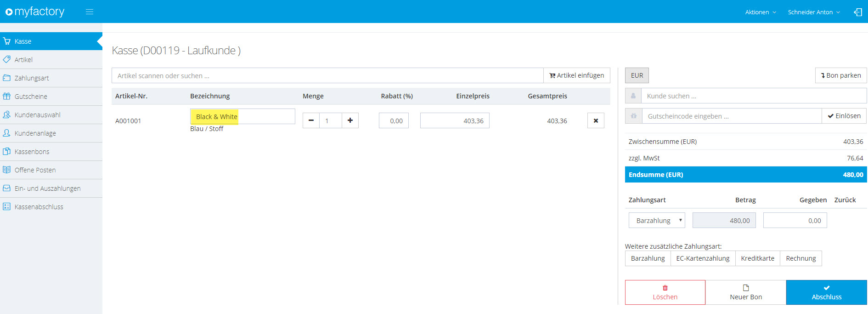Click the Kassenabschluss calculator icon
This screenshot has height=314, width=868.
[x=7, y=206]
